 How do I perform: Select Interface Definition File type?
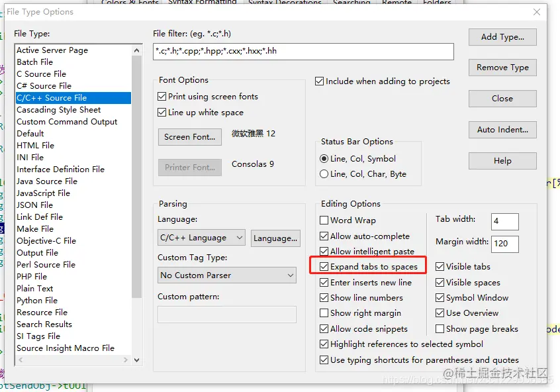pos(73,170)
